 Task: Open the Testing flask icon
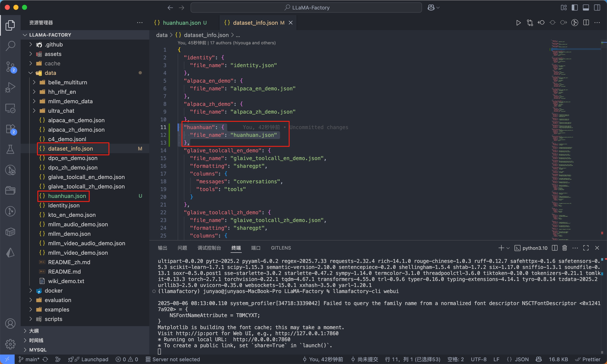[x=10, y=149]
